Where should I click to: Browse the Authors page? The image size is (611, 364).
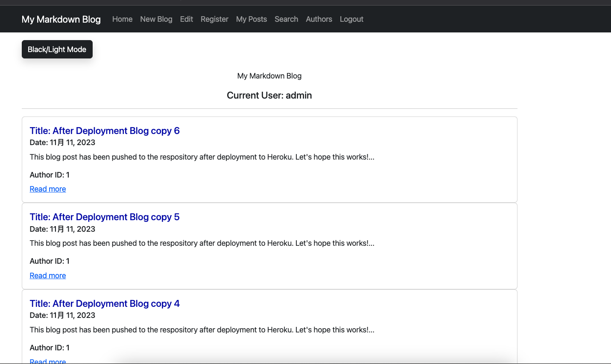(319, 19)
